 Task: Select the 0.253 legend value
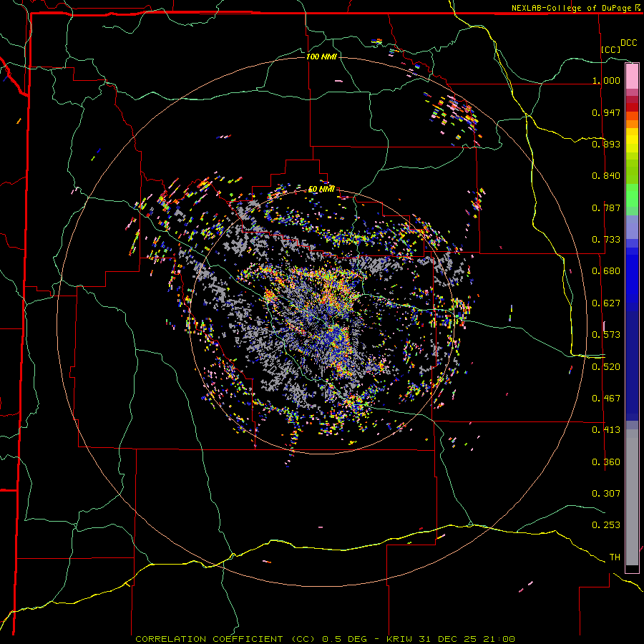pos(606,525)
